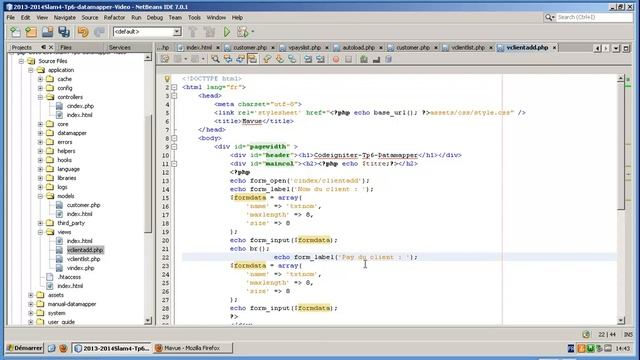Select vclientlist.php in views folder
This screenshot has width=640, height=360.
coord(83,259)
